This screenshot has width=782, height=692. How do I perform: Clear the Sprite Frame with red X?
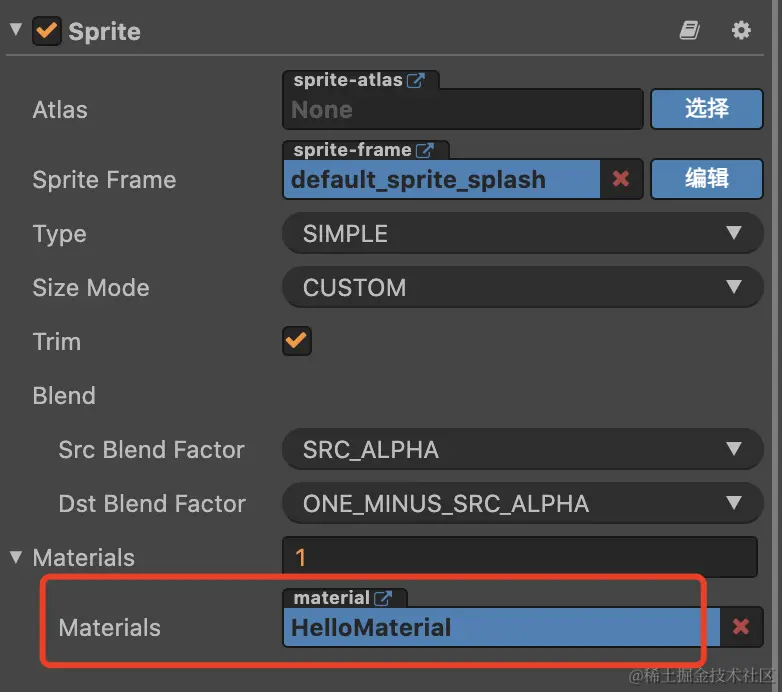pyautogui.click(x=621, y=179)
